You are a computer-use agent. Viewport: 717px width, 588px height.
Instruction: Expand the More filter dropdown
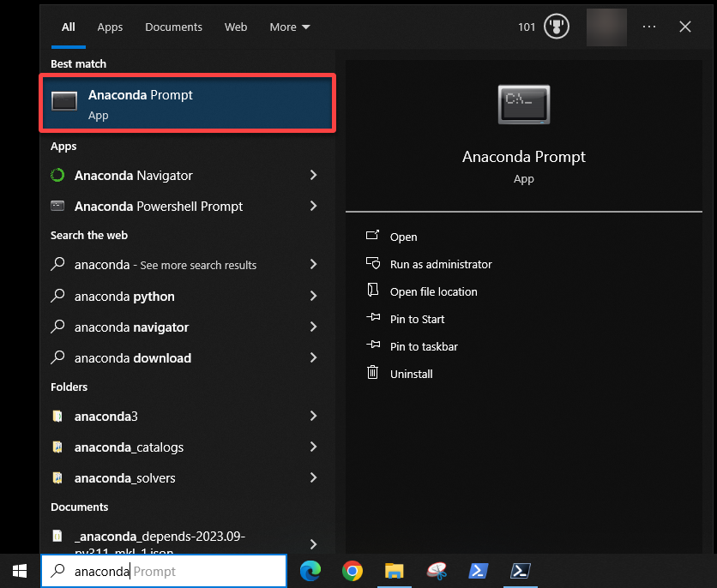pyautogui.click(x=289, y=27)
